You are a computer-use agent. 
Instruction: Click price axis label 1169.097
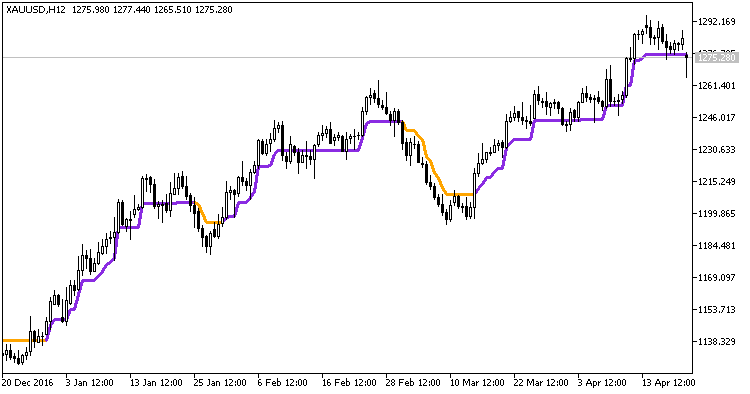717,278
